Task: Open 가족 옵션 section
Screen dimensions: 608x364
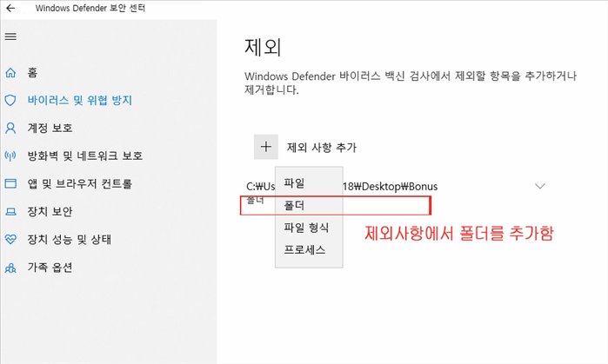Action: [x=50, y=268]
